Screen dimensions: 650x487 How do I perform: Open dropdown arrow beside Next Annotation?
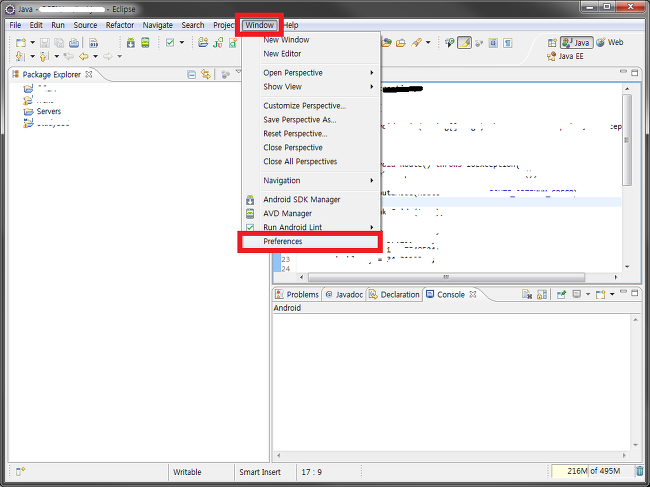coord(32,56)
